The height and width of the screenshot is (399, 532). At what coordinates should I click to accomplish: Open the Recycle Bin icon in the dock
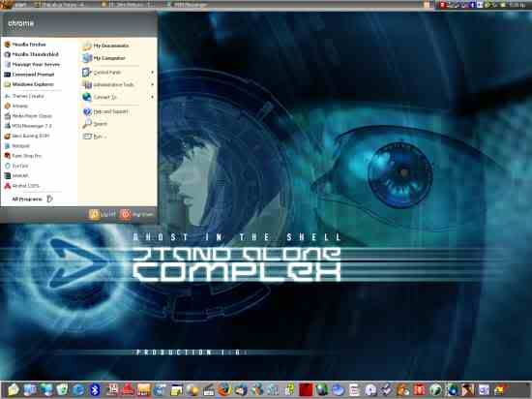click(x=62, y=389)
